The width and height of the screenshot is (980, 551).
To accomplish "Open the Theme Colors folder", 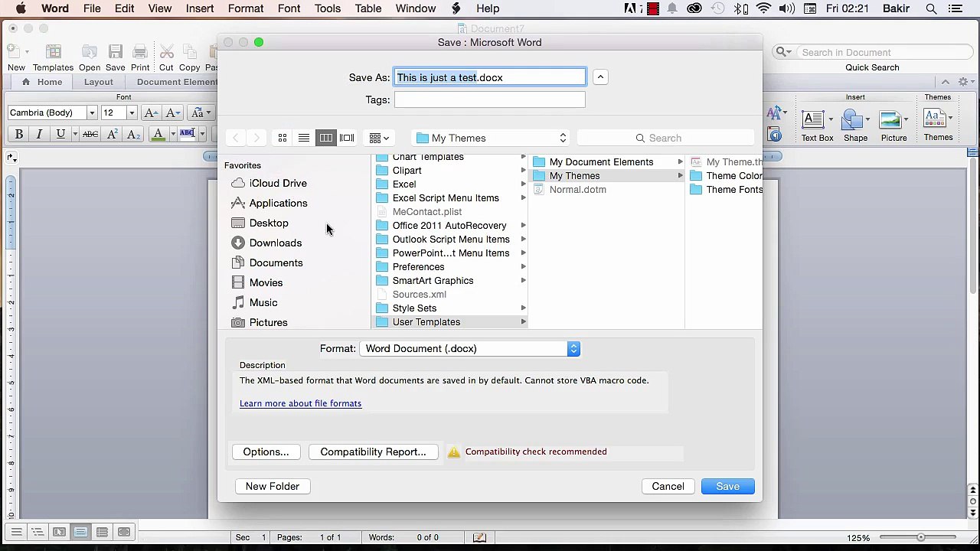I will (725, 176).
